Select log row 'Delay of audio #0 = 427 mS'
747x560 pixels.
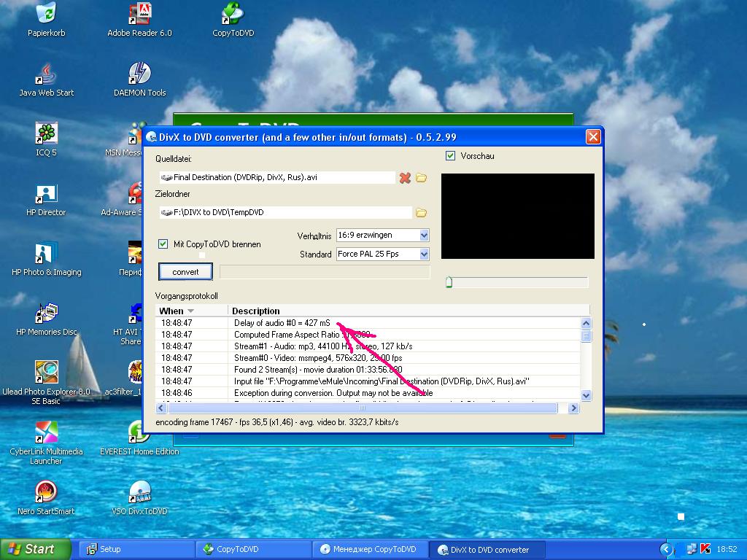click(x=368, y=323)
